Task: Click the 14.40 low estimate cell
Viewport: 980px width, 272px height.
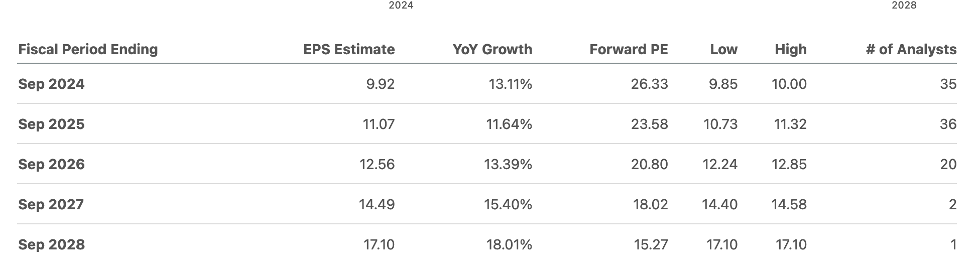Action: click(x=720, y=204)
